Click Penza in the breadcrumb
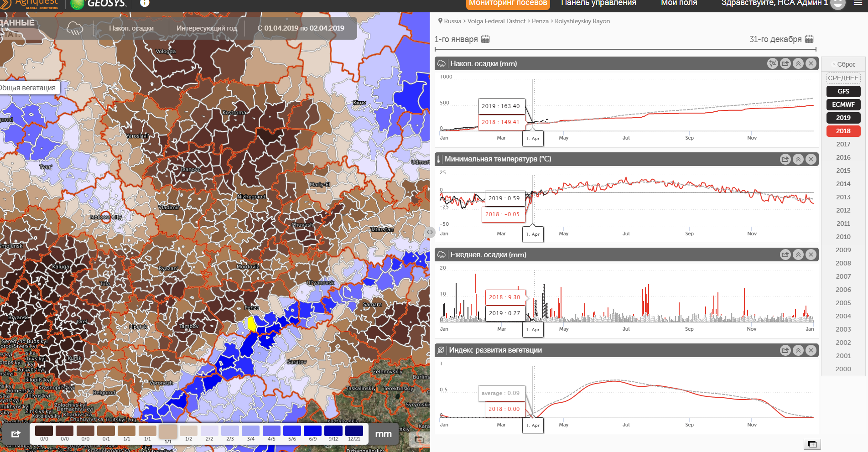The height and width of the screenshot is (452, 868). [540, 21]
